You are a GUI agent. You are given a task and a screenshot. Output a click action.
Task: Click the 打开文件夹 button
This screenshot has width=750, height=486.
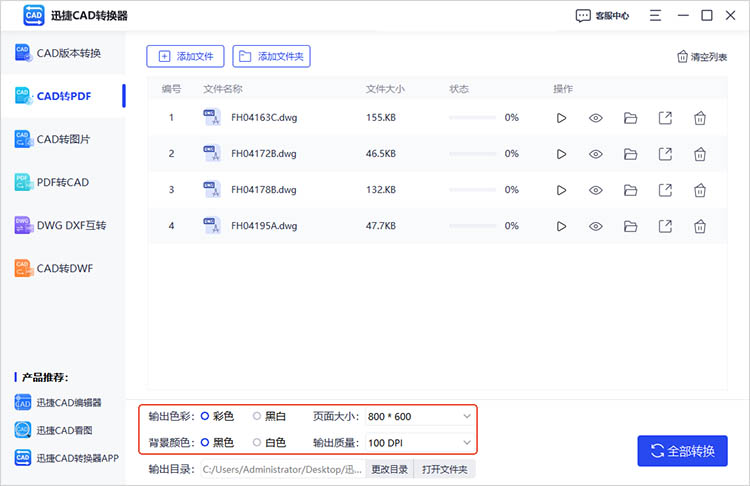coord(444,469)
